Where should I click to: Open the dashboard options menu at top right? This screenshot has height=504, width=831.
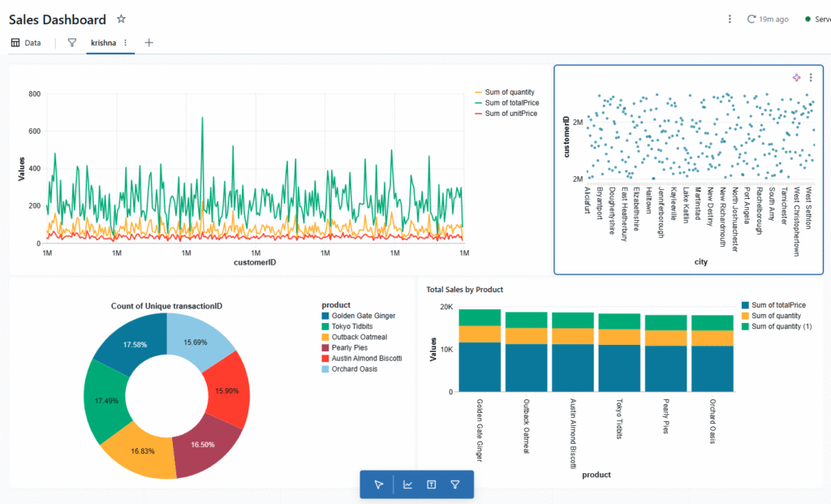pos(728,18)
